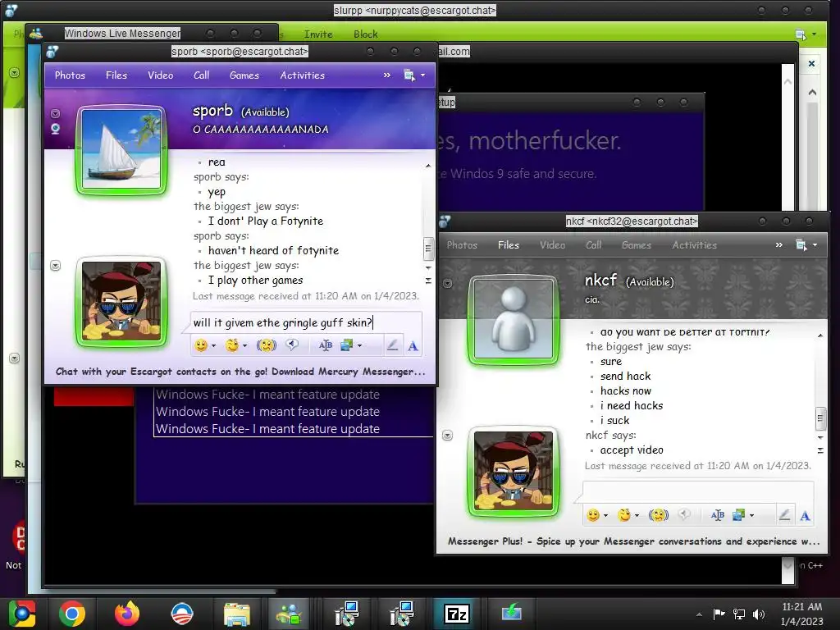The width and height of the screenshot is (840, 630).
Task: Collapse nkcf's display picture
Action: [448, 283]
